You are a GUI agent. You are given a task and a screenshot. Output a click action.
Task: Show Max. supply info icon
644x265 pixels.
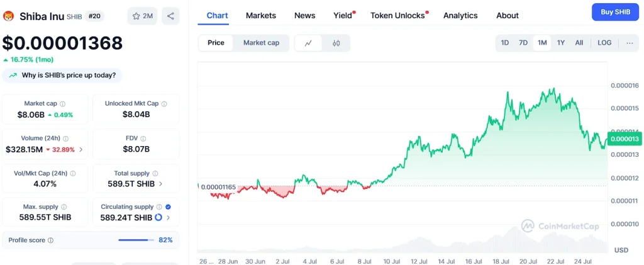coord(64,207)
